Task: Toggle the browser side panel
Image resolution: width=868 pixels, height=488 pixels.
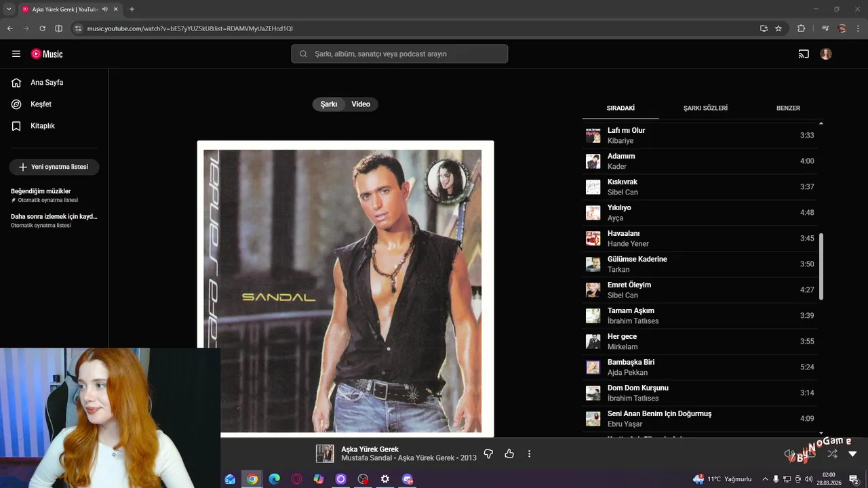Action: point(59,28)
